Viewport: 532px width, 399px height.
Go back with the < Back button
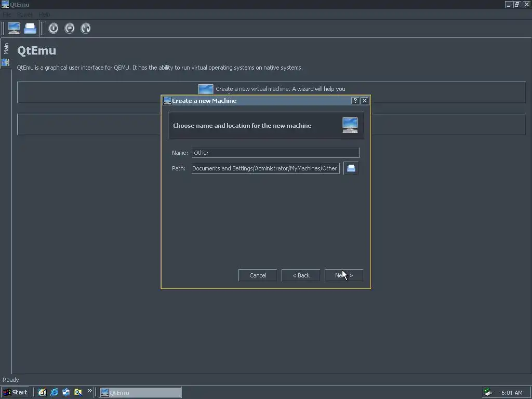coord(301,275)
